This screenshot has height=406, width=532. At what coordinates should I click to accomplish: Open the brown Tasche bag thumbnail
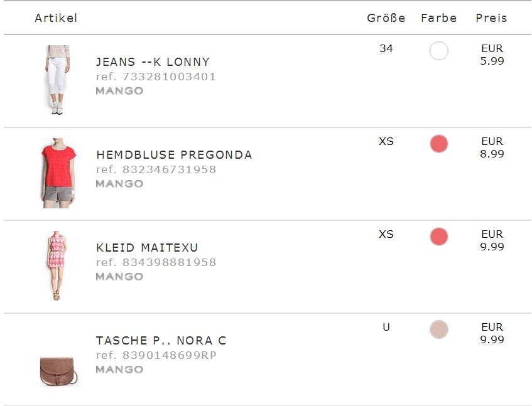click(x=58, y=370)
